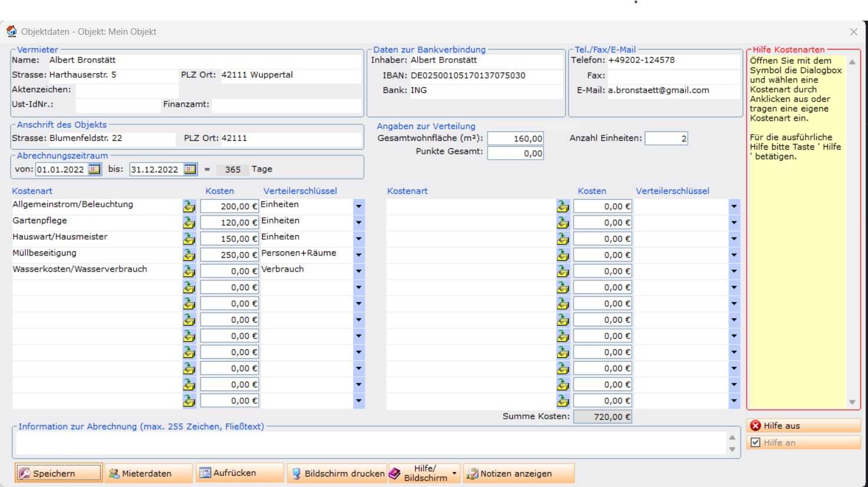
Task: Click the Objekt Strasse field 'Blumenfeldstr. 22'
Action: (112, 138)
